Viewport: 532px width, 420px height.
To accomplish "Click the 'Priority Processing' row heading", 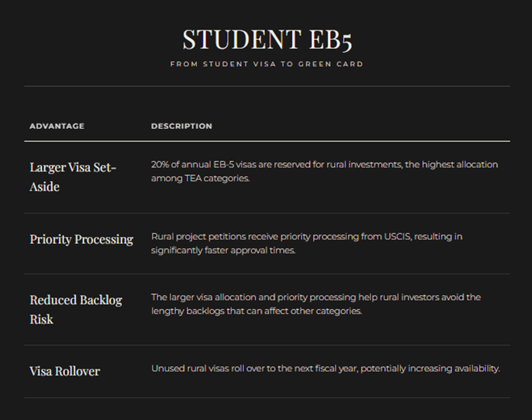I will pos(81,239).
